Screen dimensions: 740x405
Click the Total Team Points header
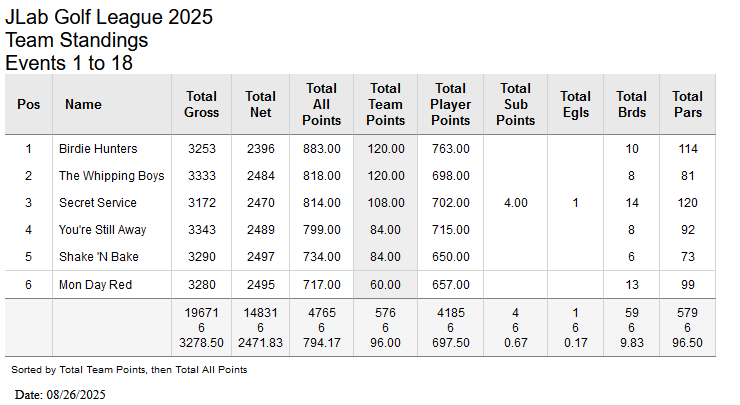click(x=385, y=104)
